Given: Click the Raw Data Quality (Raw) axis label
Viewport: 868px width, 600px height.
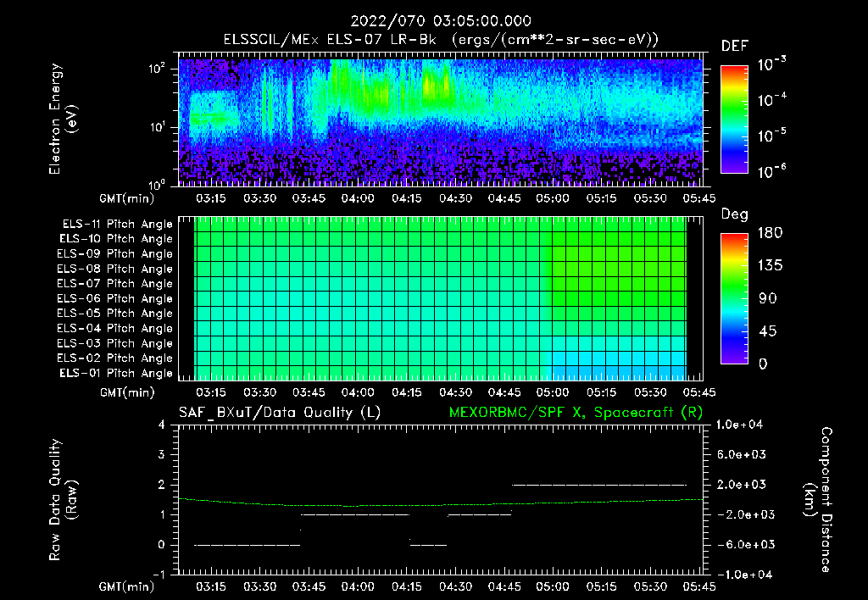Looking at the screenshot, I should point(63,500).
